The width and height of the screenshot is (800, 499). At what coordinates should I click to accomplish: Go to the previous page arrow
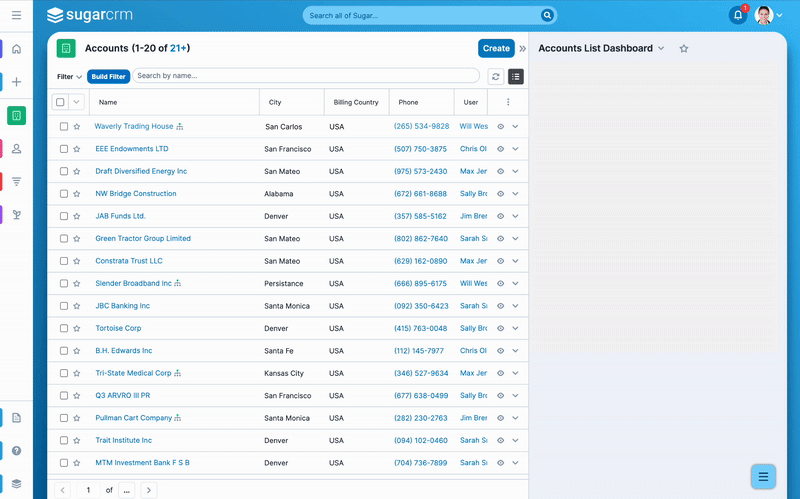(x=62, y=490)
